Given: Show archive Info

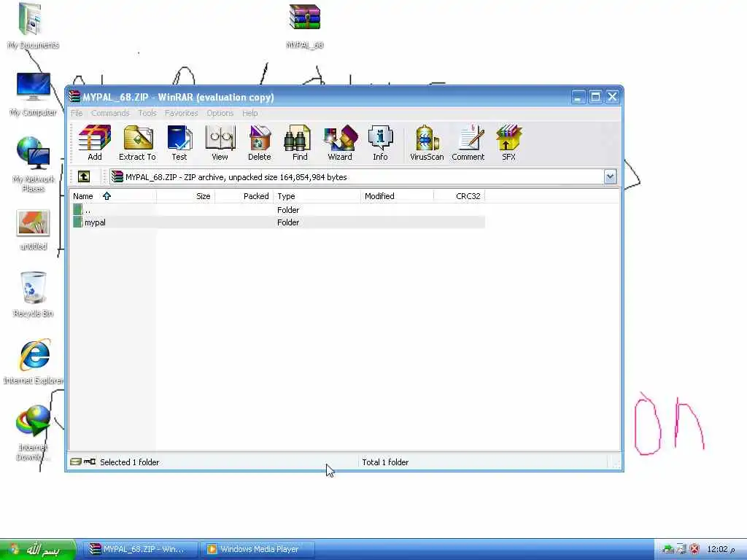Looking at the screenshot, I should 380,142.
